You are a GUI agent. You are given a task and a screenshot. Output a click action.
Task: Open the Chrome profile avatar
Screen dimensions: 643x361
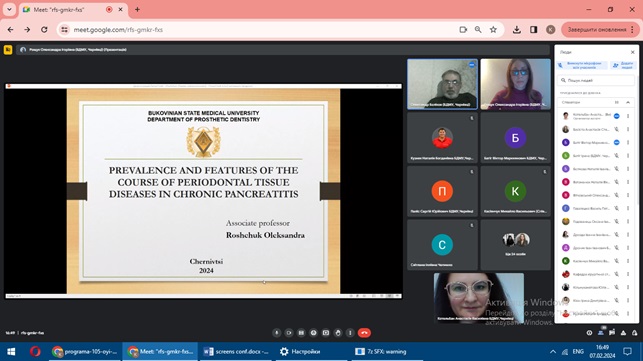(551, 30)
